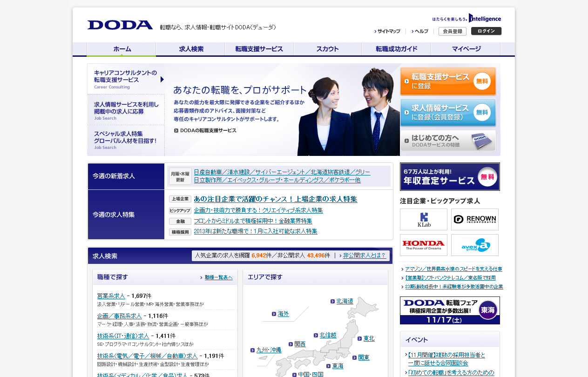Select the マイページ navigation tab
This screenshot has width=588, height=377.
pos(466,49)
